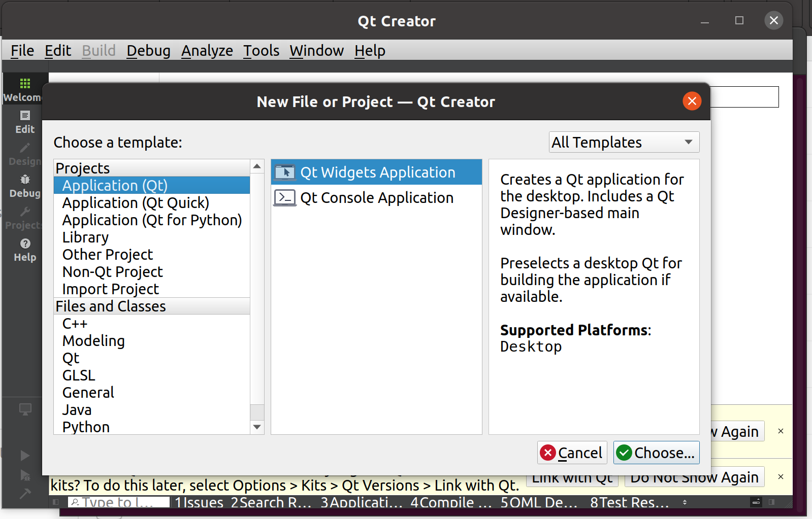This screenshot has height=519, width=812.
Task: Start debugging with the play-bug icon
Action: pyautogui.click(x=25, y=475)
